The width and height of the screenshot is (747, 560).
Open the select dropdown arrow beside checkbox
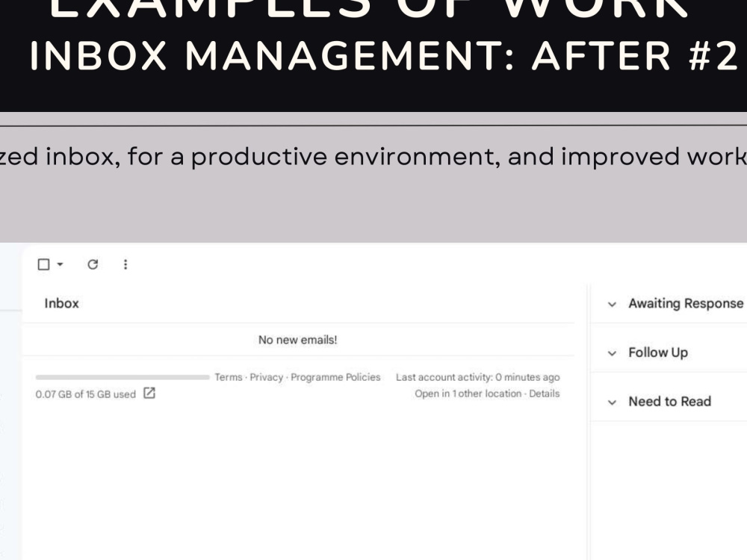click(60, 264)
